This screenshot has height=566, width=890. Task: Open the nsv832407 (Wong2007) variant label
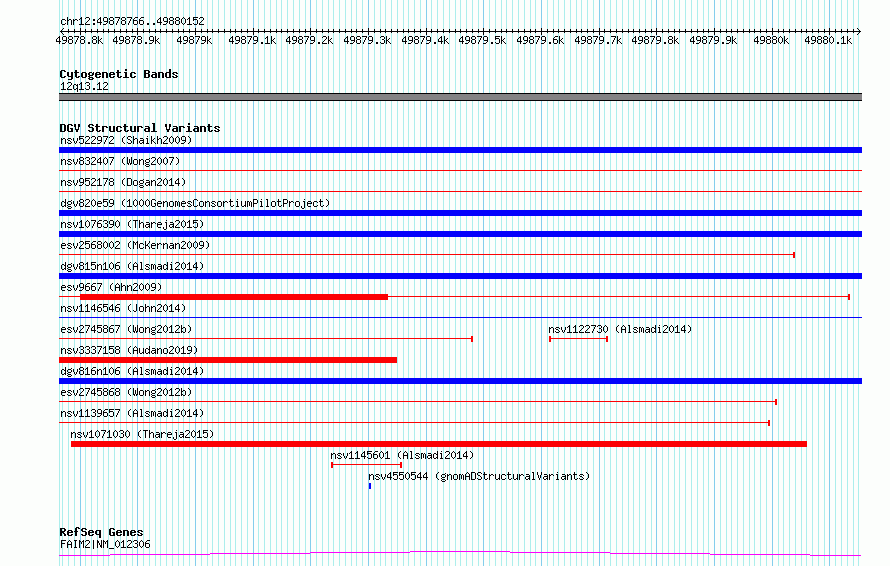click(120, 161)
